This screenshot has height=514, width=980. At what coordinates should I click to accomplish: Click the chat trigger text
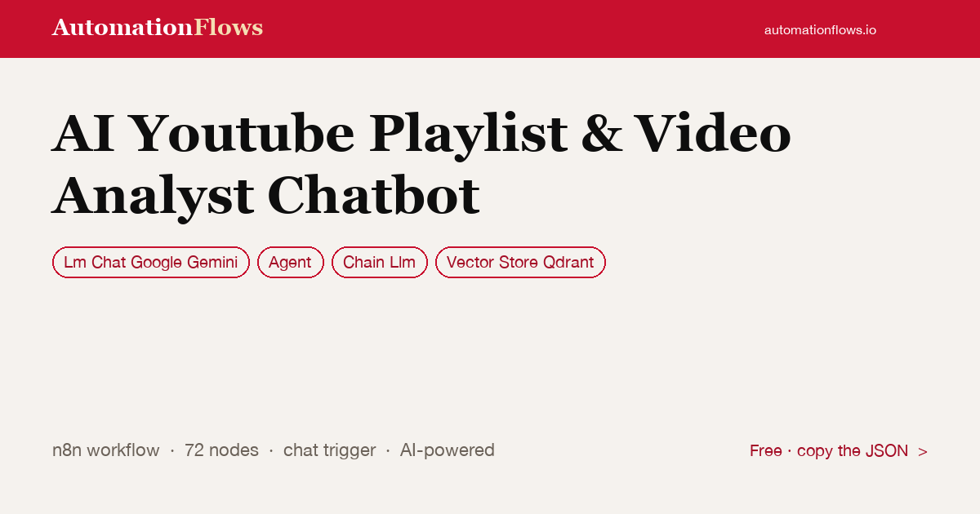point(330,450)
